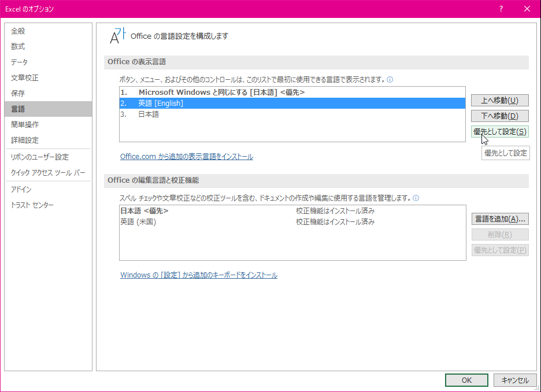Click the info icon after display language description

pos(390,80)
